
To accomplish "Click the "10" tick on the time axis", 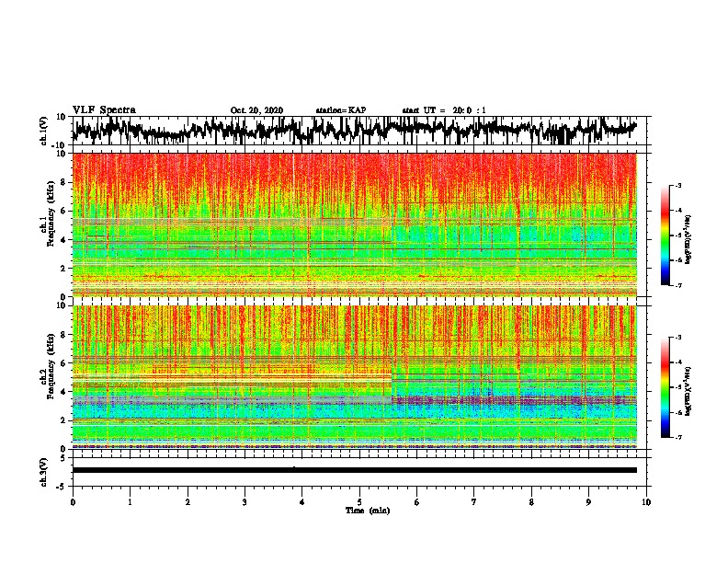I will (646, 502).
